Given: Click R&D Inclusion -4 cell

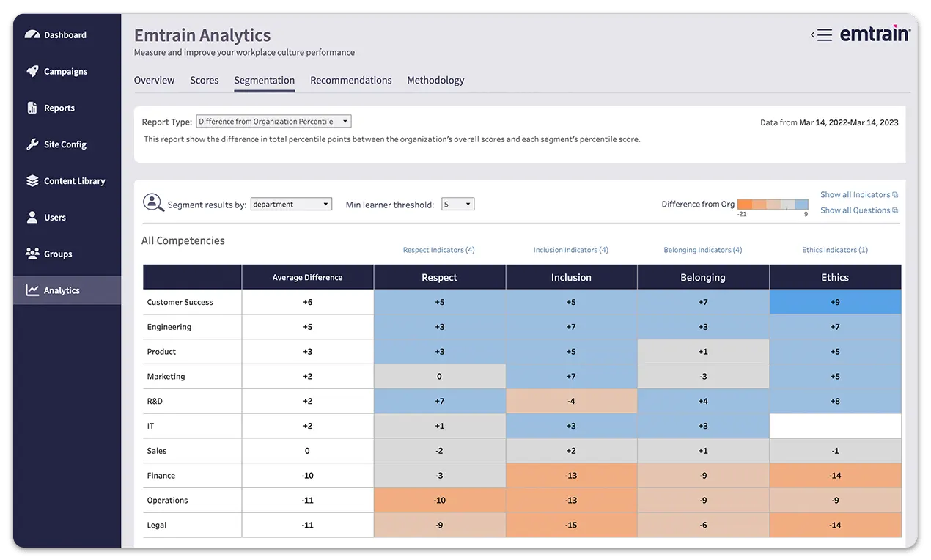Looking at the screenshot, I should coord(571,401).
